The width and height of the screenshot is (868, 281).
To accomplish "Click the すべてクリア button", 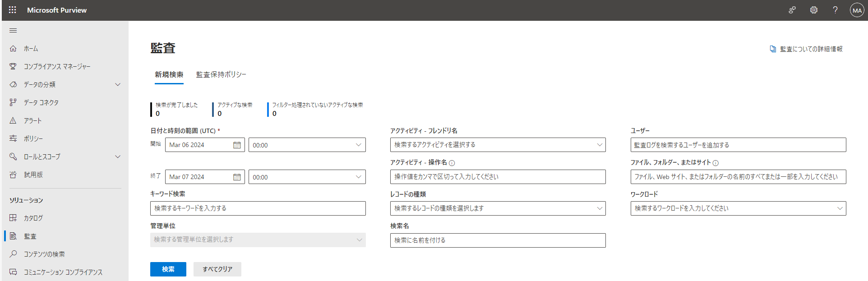I will (217, 269).
